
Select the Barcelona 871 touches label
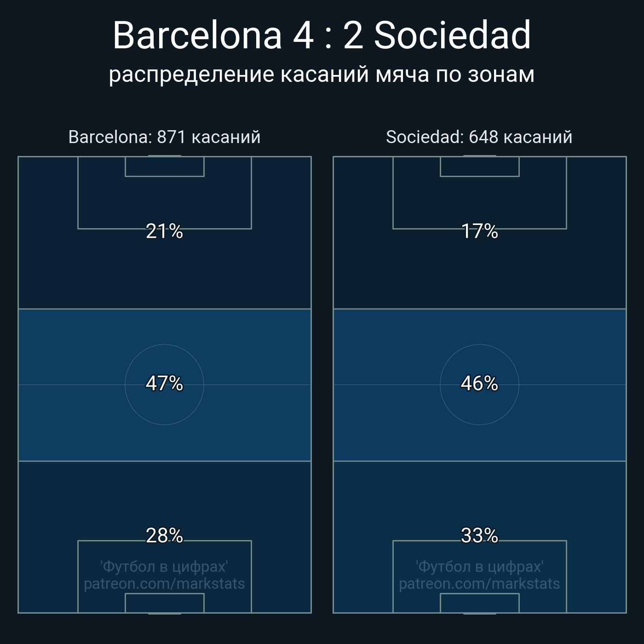pos(165,137)
